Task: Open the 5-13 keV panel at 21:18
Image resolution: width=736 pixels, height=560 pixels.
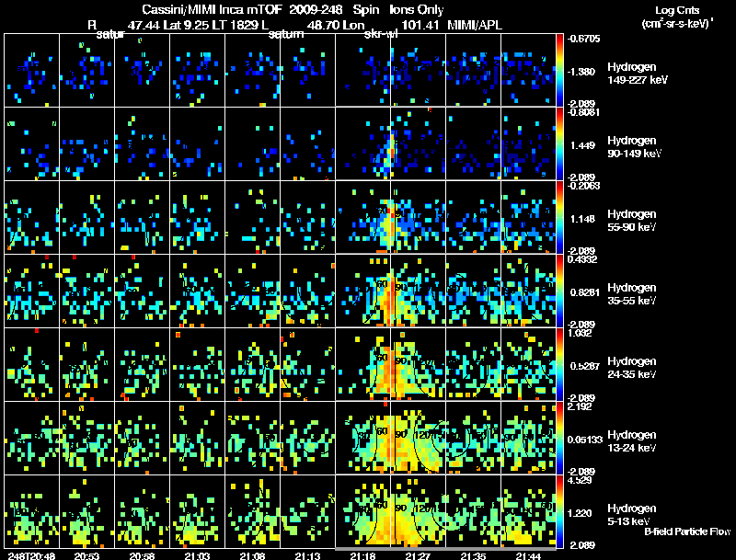Action: [362, 512]
